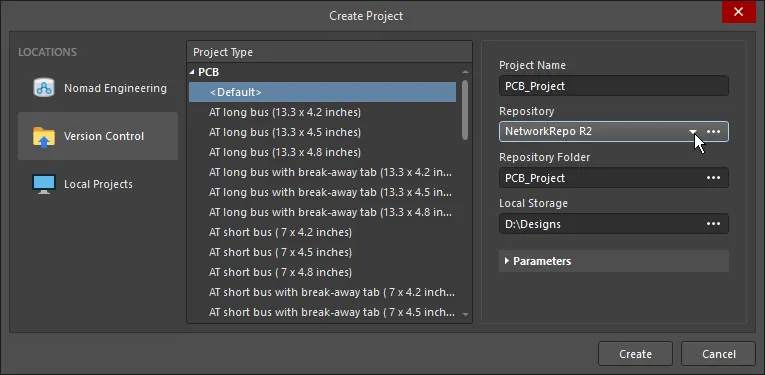This screenshot has width=765, height=375.
Task: Select the Nomad Engineering workspace icon
Action: coord(44,88)
